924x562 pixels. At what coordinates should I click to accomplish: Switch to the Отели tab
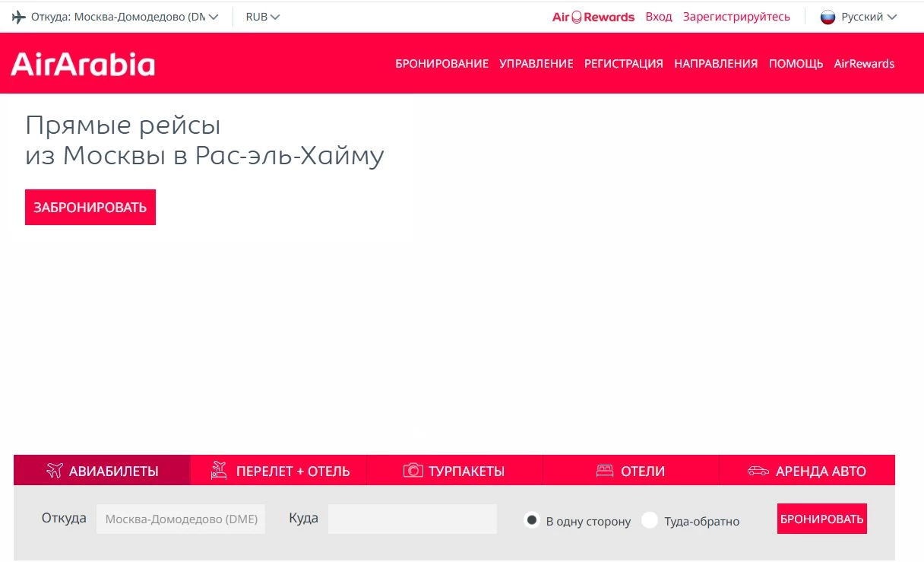click(x=631, y=470)
